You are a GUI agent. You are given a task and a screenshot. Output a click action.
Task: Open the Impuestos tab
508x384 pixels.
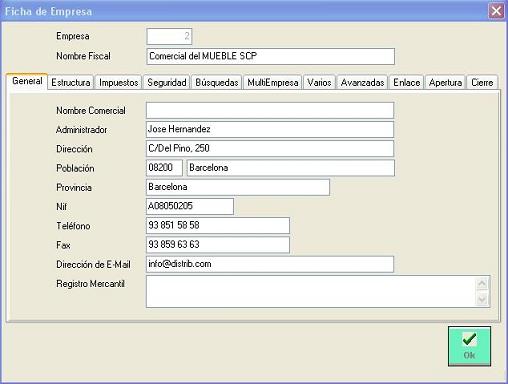pyautogui.click(x=119, y=82)
